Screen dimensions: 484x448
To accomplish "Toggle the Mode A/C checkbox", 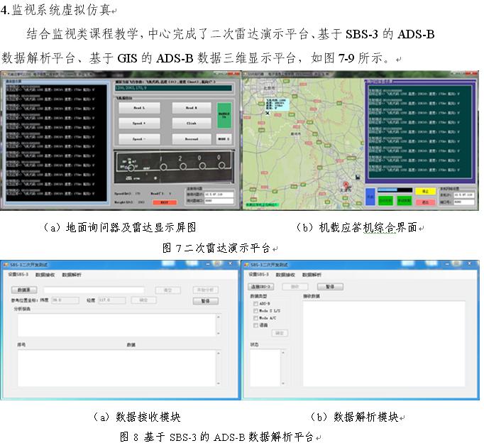I will pos(255,318).
